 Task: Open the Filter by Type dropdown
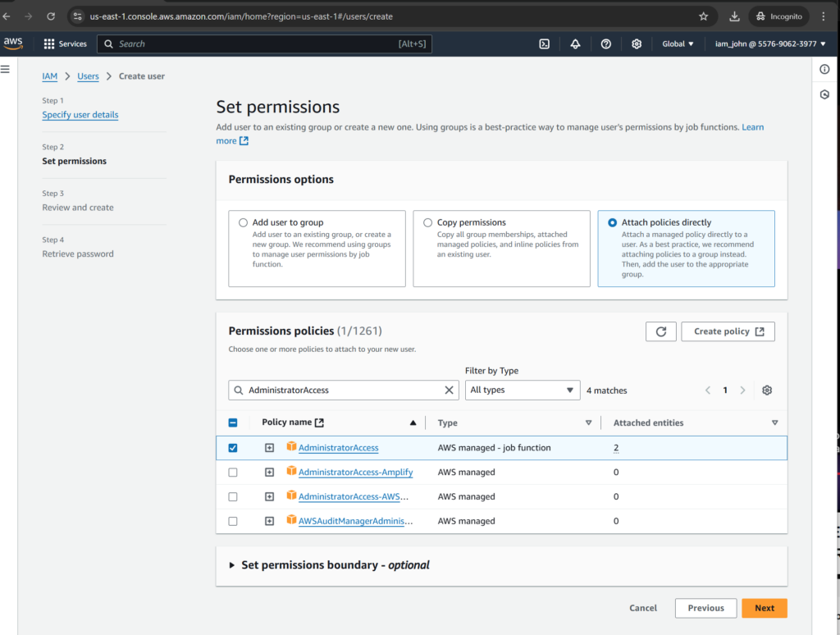[522, 391]
